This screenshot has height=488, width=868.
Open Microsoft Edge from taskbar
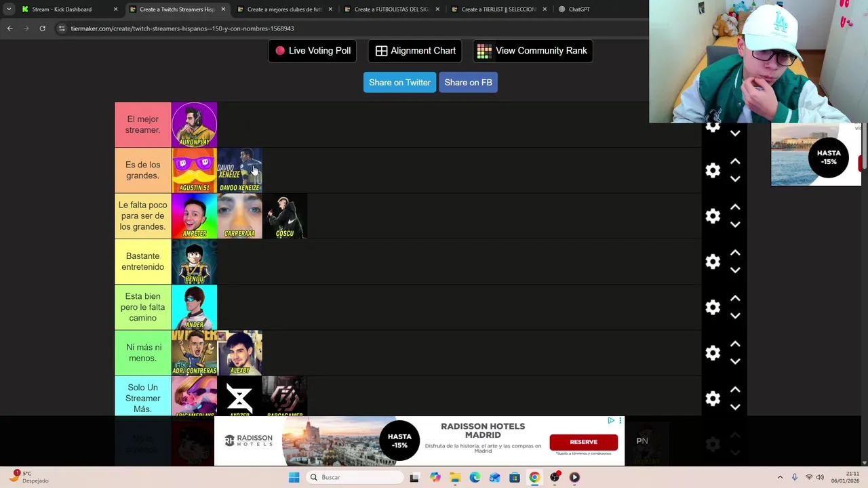click(475, 477)
